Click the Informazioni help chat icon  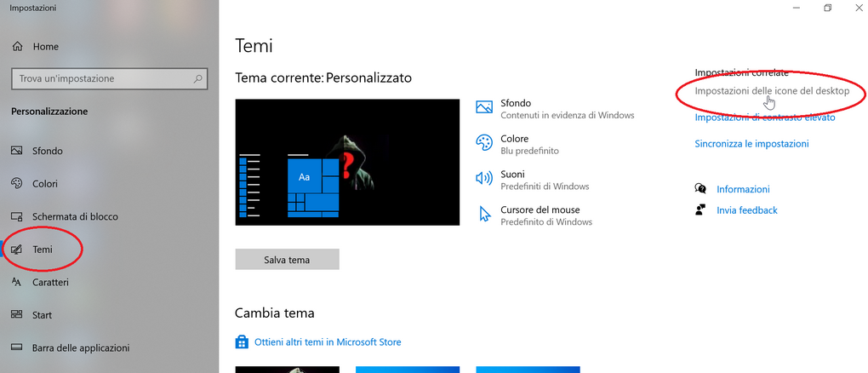coord(700,189)
